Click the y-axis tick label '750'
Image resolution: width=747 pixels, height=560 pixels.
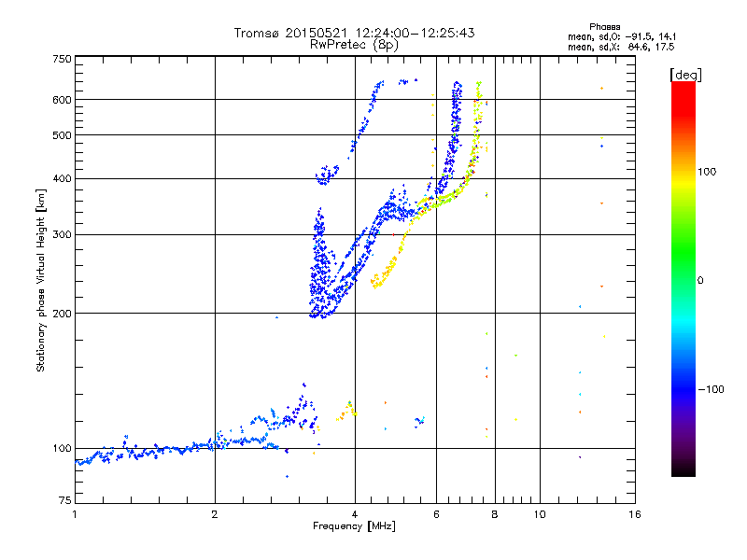tap(63, 59)
